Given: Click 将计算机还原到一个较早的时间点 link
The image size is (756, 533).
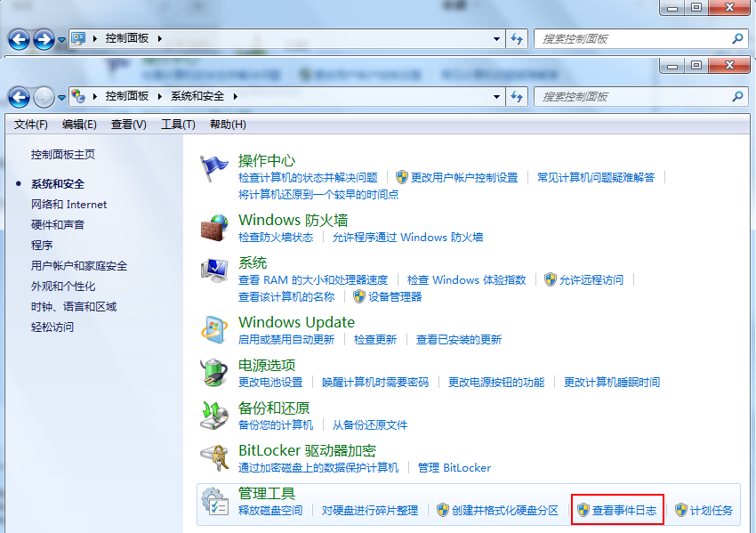Looking at the screenshot, I should click(x=318, y=194).
